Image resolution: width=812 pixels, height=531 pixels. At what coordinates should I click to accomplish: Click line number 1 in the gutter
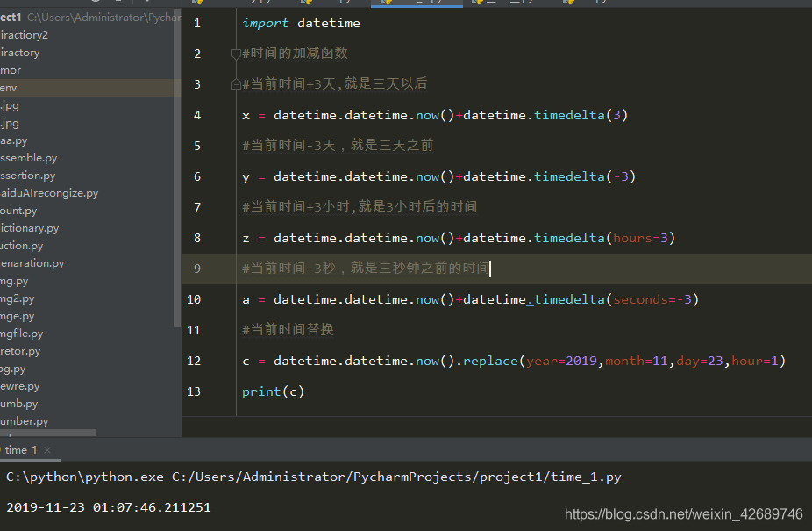[x=197, y=24]
